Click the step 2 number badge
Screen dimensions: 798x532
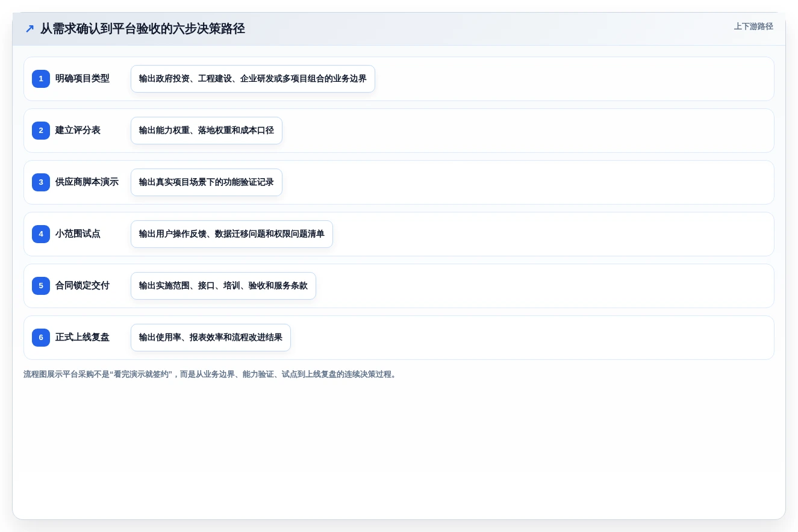tap(41, 131)
